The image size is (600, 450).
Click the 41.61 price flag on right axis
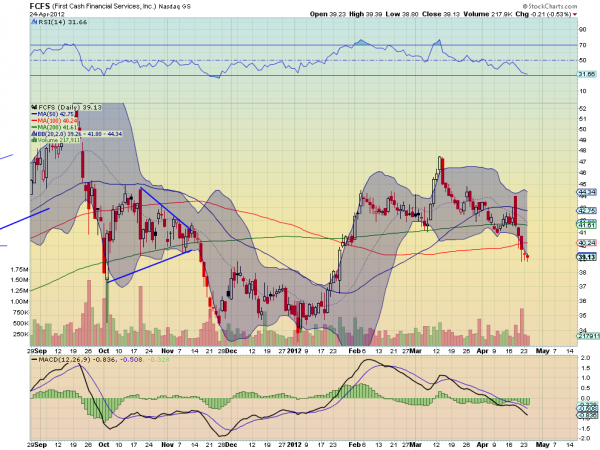(x=587, y=225)
